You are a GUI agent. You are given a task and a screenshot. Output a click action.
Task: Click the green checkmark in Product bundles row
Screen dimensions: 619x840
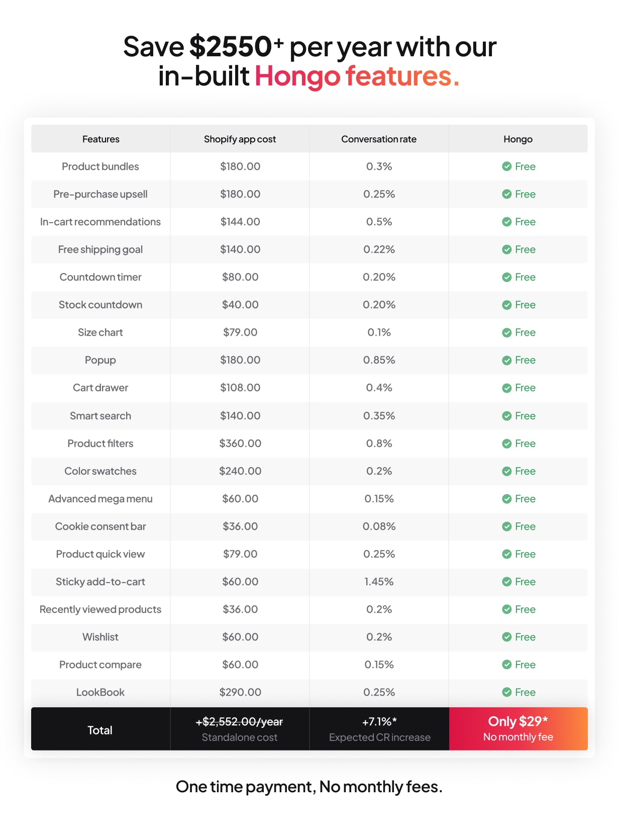pos(506,166)
